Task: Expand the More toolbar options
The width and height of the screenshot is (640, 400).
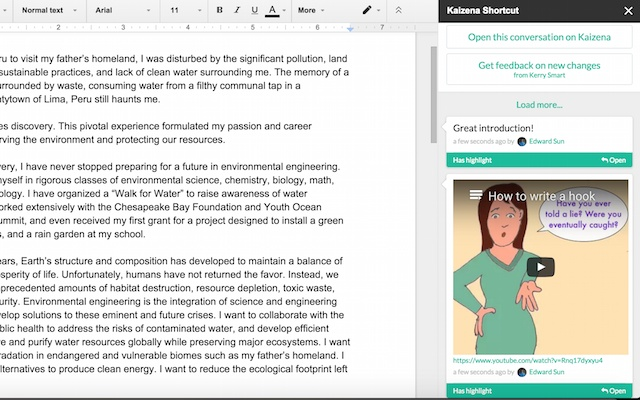Action: click(x=311, y=10)
